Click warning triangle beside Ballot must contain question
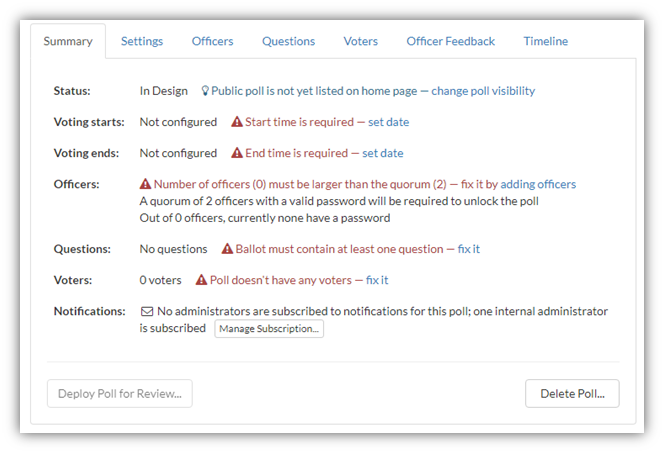Viewport: 664px width, 453px height. pos(227,249)
